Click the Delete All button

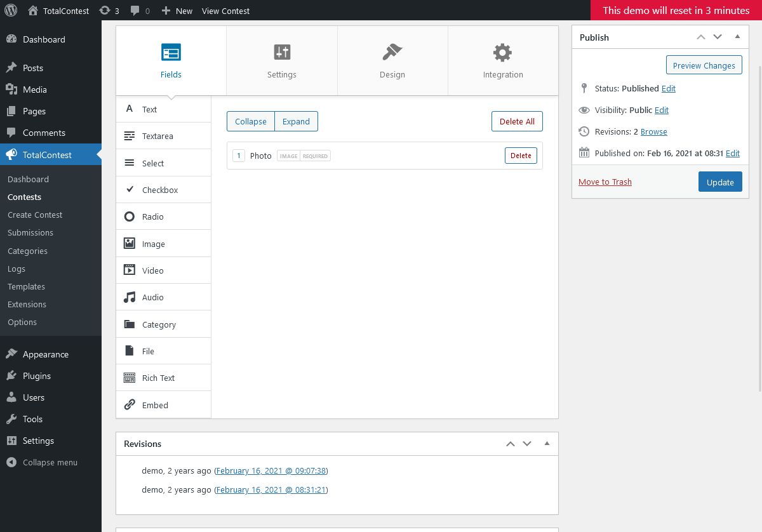(517, 121)
